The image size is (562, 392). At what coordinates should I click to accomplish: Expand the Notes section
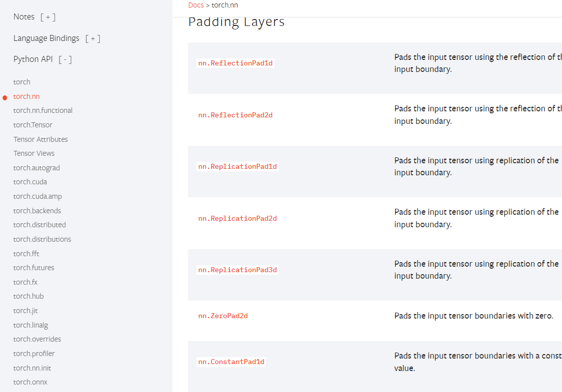click(x=48, y=17)
